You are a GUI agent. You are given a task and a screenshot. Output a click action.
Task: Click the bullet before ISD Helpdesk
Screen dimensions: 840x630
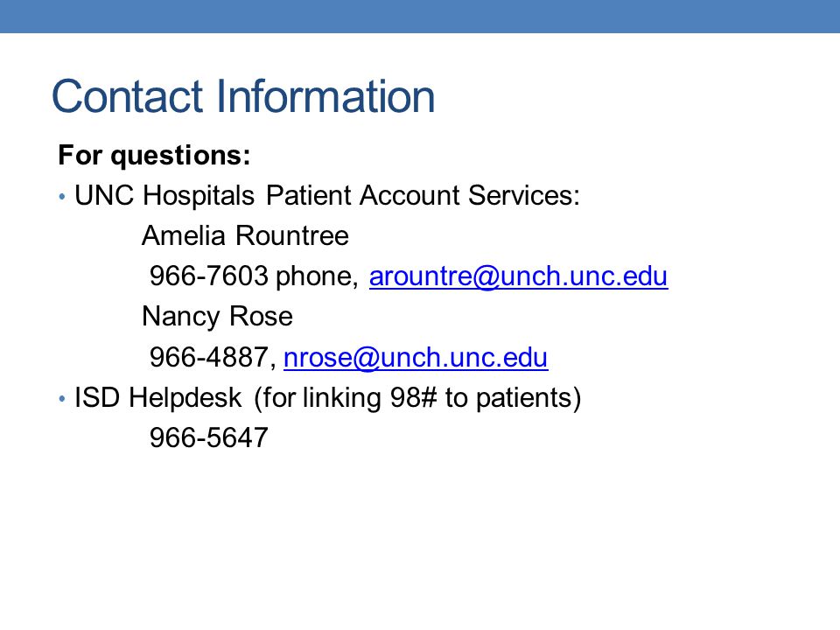62,399
